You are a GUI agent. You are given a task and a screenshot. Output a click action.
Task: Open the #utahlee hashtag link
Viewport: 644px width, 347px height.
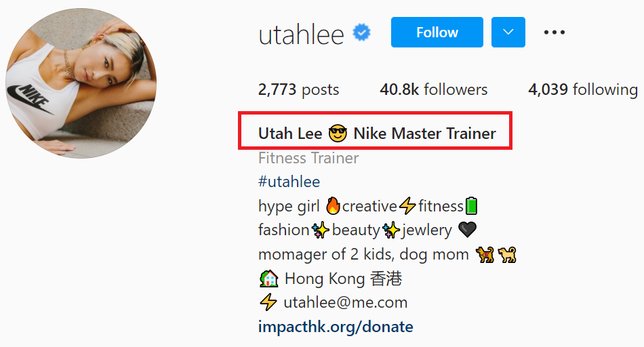pyautogui.click(x=289, y=182)
